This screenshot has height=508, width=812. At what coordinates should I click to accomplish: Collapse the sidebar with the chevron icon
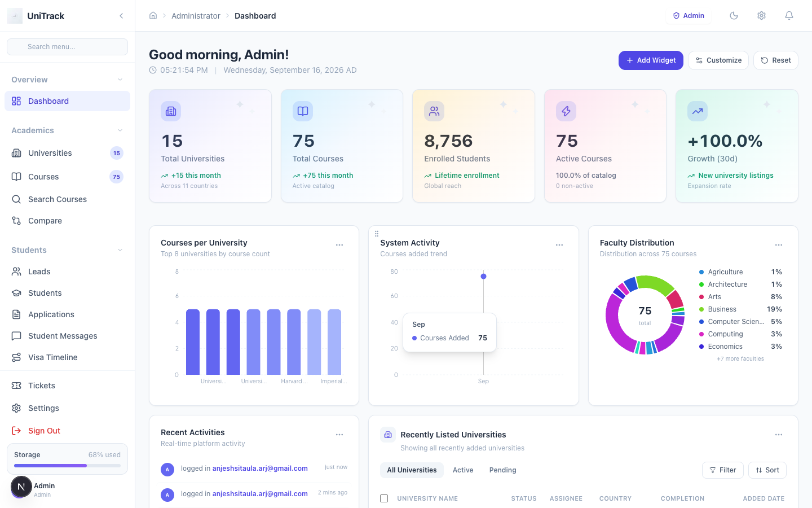click(x=121, y=16)
